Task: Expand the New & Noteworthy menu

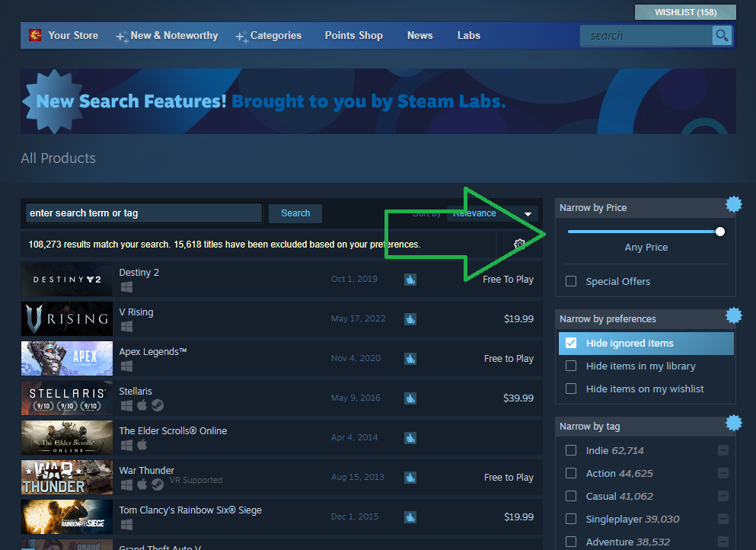Action: 167,35
